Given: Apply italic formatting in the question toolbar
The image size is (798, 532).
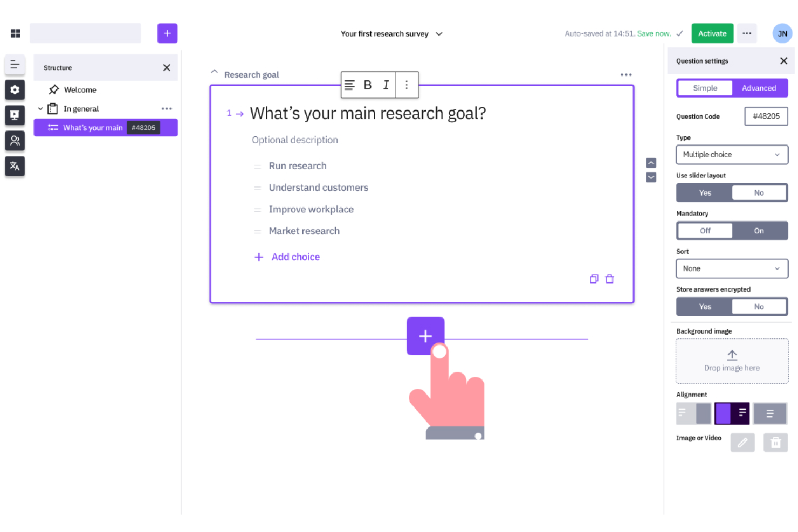Looking at the screenshot, I should pyautogui.click(x=386, y=85).
